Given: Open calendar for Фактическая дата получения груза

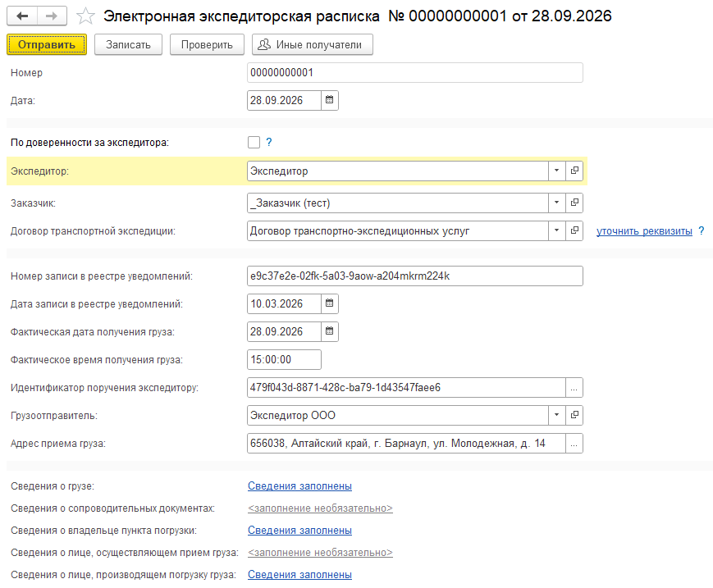Looking at the screenshot, I should tap(330, 331).
